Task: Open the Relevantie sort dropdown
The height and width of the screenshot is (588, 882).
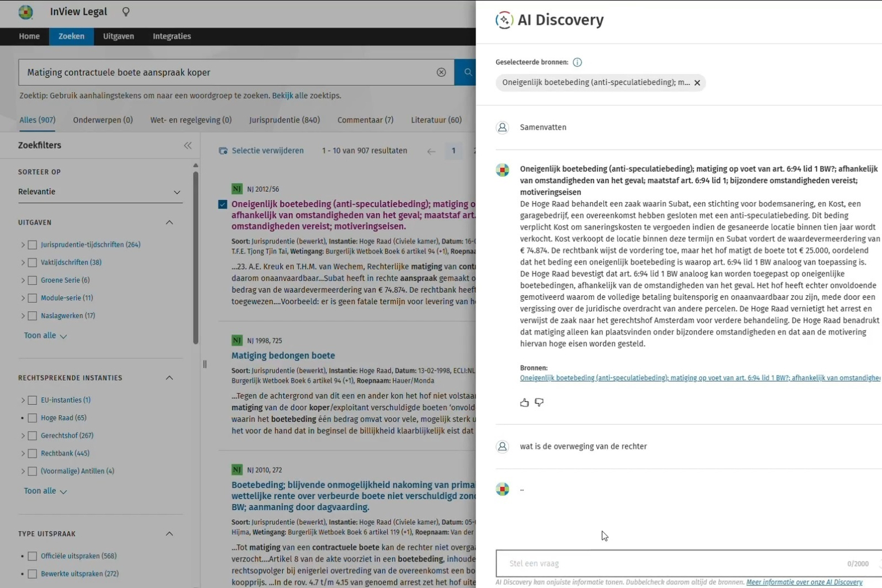Action: click(x=100, y=192)
